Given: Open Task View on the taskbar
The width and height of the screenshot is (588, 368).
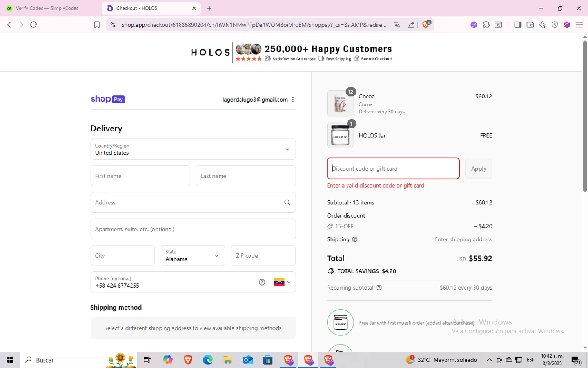Looking at the screenshot, I should pyautogui.click(x=147, y=360).
